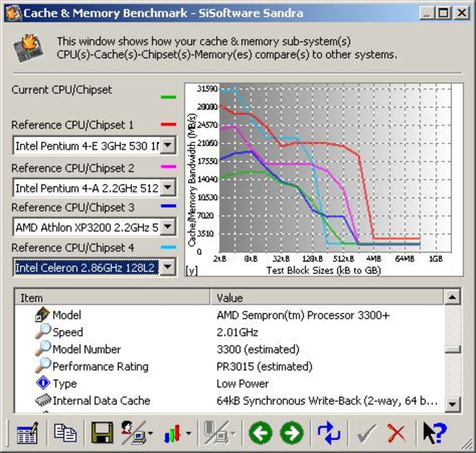Select the Model Number row label
This screenshot has height=453, width=476.
[87, 349]
